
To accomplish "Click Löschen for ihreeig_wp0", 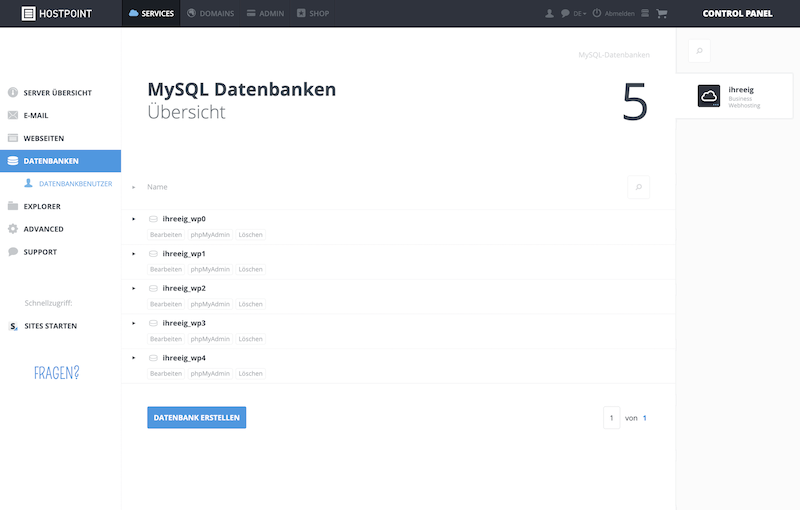I will tap(251, 235).
